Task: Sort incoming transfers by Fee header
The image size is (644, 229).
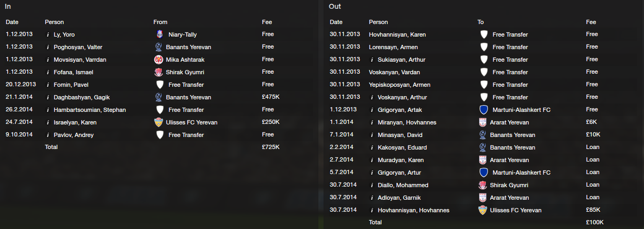Action: pos(267,22)
